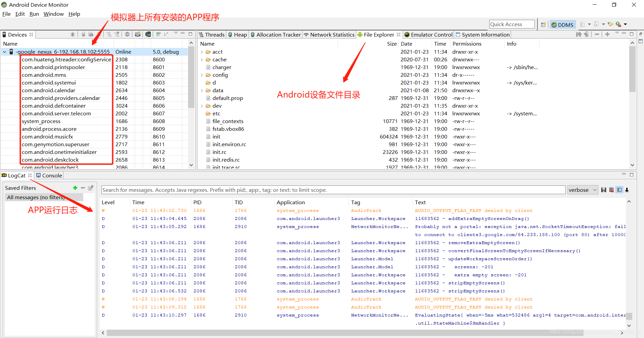Click the next annotation toolbar icon
Viewport: 644px width, 338px height.
click(582, 24)
